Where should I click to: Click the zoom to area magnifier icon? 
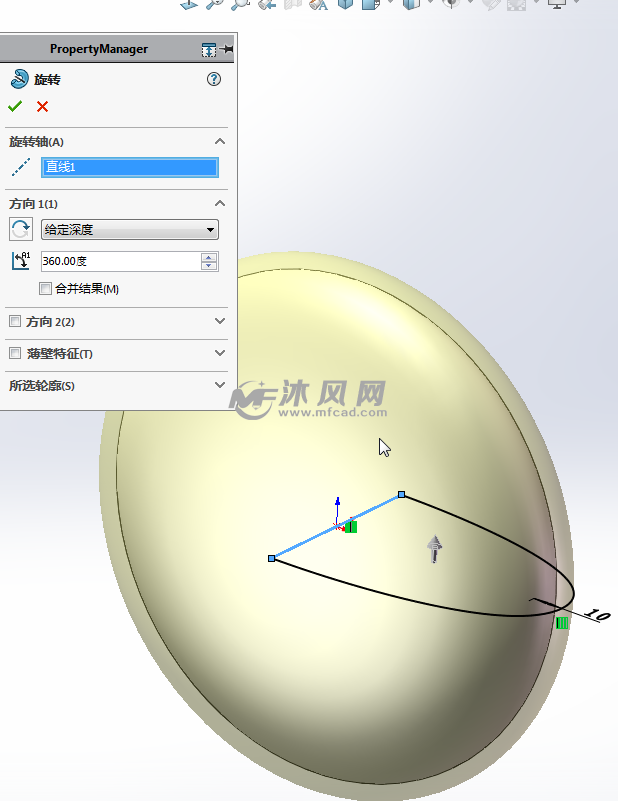240,4
